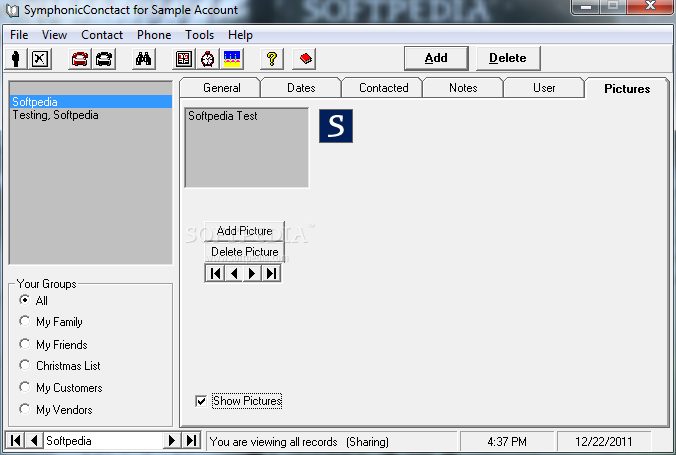This screenshot has width=676, height=455.
Task: Open the File menu
Action: click(x=19, y=35)
